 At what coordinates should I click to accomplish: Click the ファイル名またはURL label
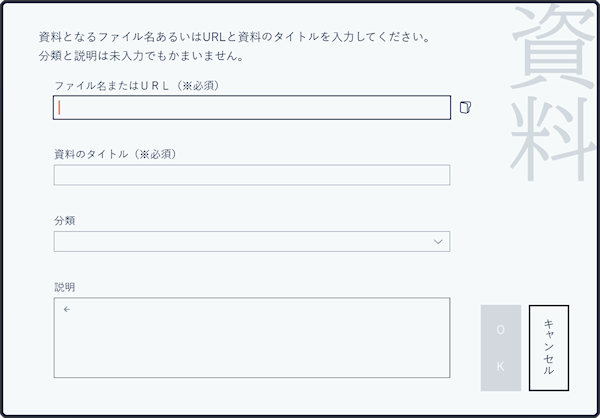coord(110,86)
